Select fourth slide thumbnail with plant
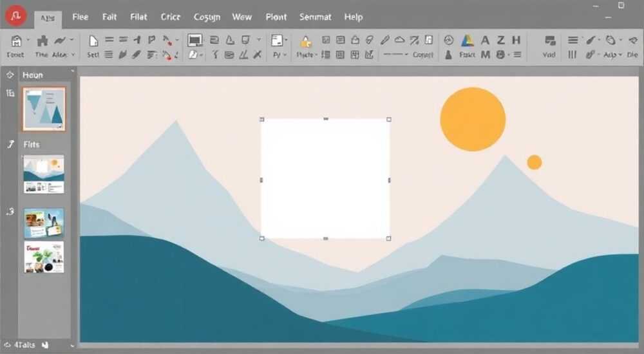Image resolution: width=644 pixels, height=354 pixels. click(x=44, y=257)
